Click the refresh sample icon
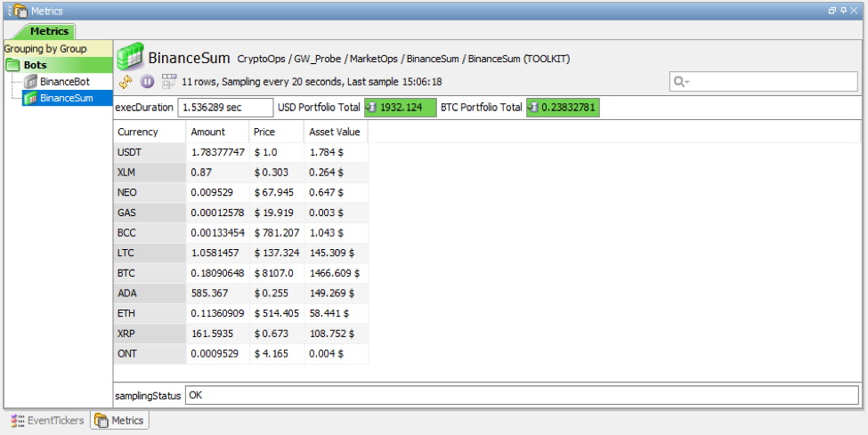The image size is (868, 435). tap(126, 82)
